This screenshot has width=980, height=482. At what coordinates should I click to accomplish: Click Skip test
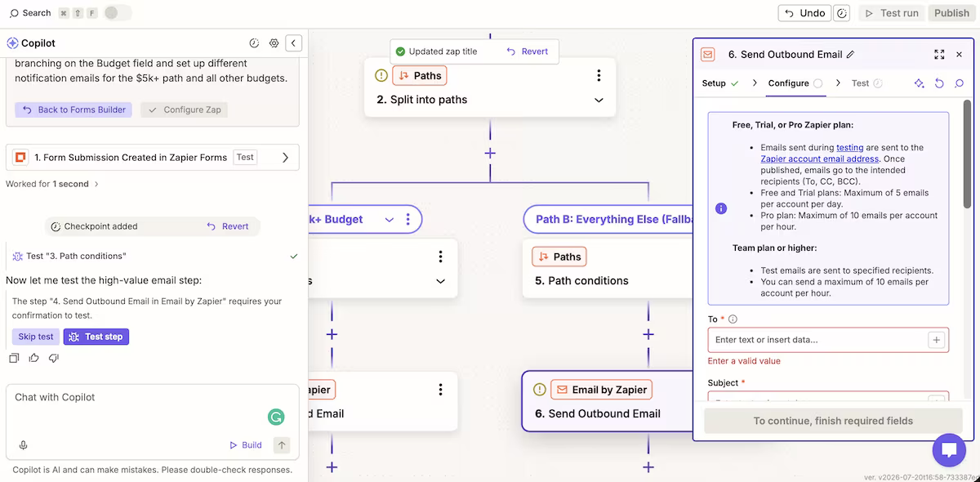pos(36,337)
